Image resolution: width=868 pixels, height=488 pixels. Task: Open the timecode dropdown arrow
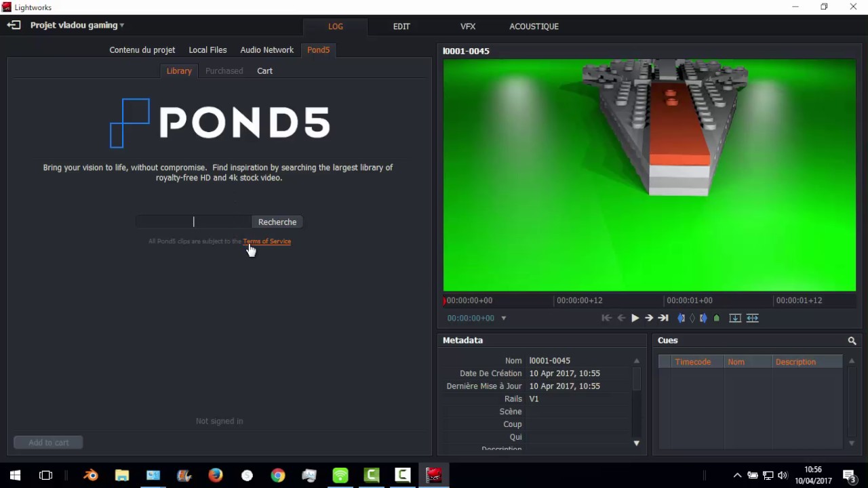tap(503, 319)
